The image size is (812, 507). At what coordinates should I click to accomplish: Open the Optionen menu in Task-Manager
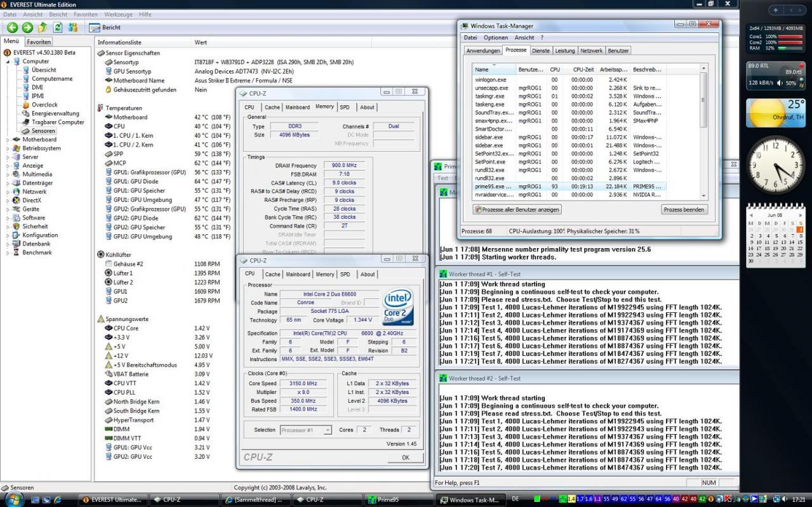[x=496, y=37]
